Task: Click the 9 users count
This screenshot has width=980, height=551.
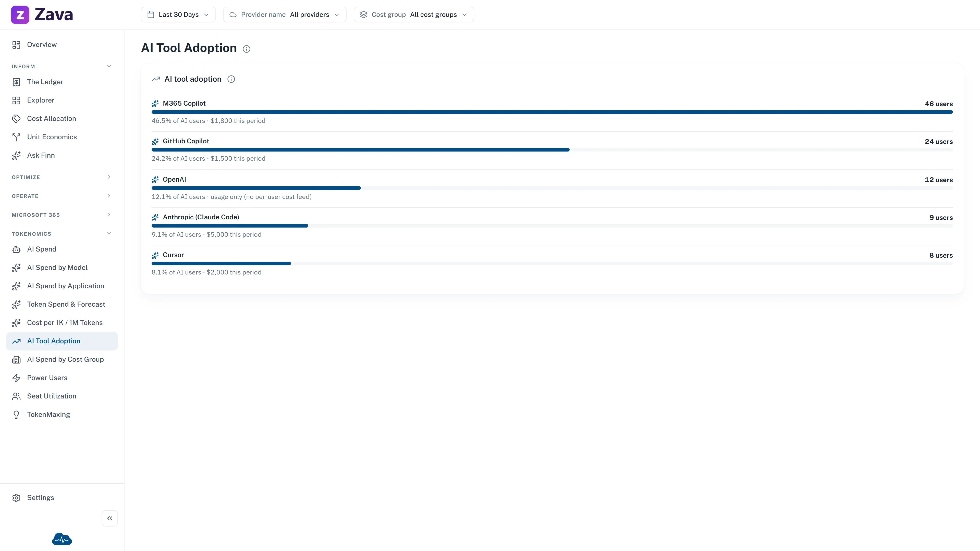Action: click(941, 218)
